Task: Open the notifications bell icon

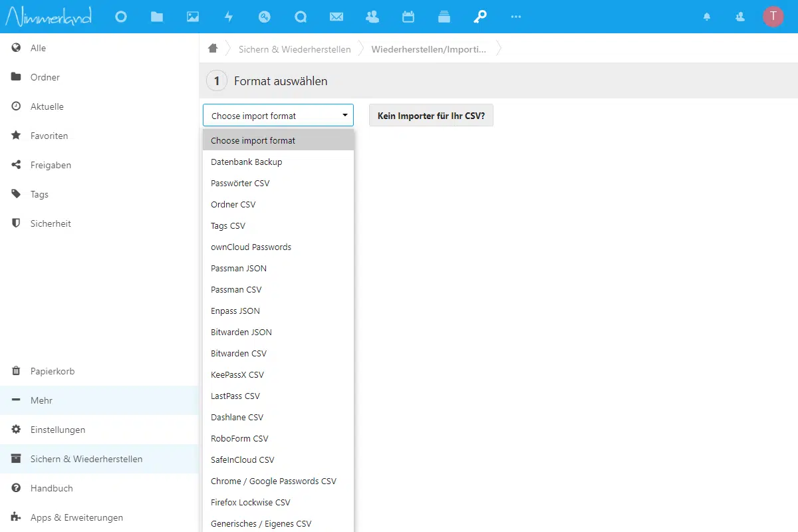Action: tap(707, 17)
